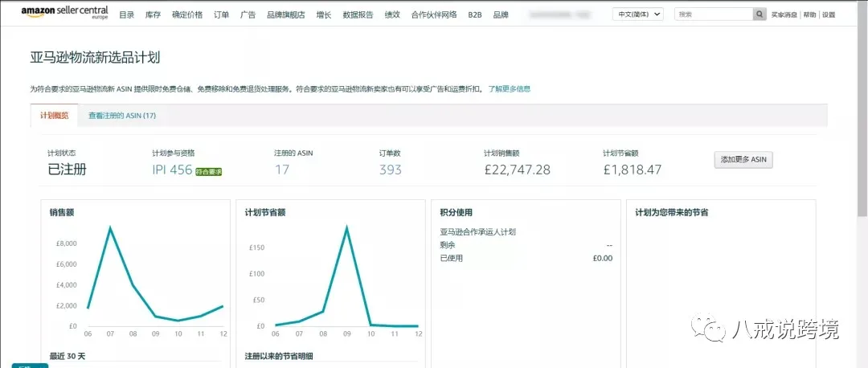The width and height of the screenshot is (868, 368).
Task: Click the 亚马逊物流新选品计划 page title
Action: (x=95, y=58)
